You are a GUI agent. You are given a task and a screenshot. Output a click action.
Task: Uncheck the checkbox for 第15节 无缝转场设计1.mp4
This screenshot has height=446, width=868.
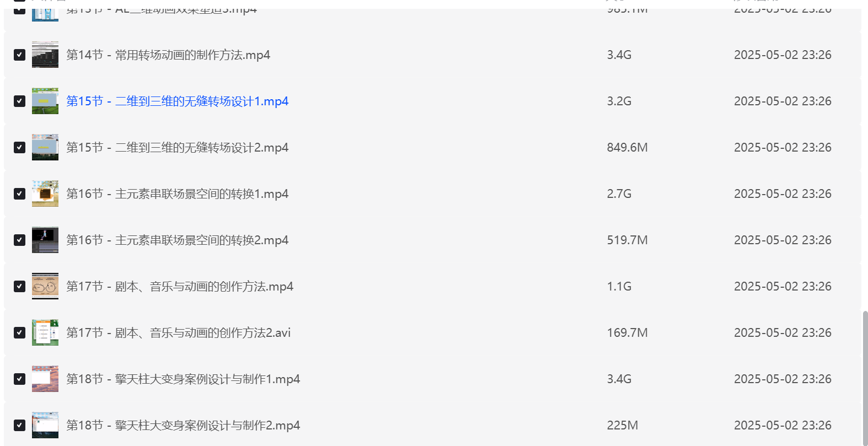(x=19, y=101)
